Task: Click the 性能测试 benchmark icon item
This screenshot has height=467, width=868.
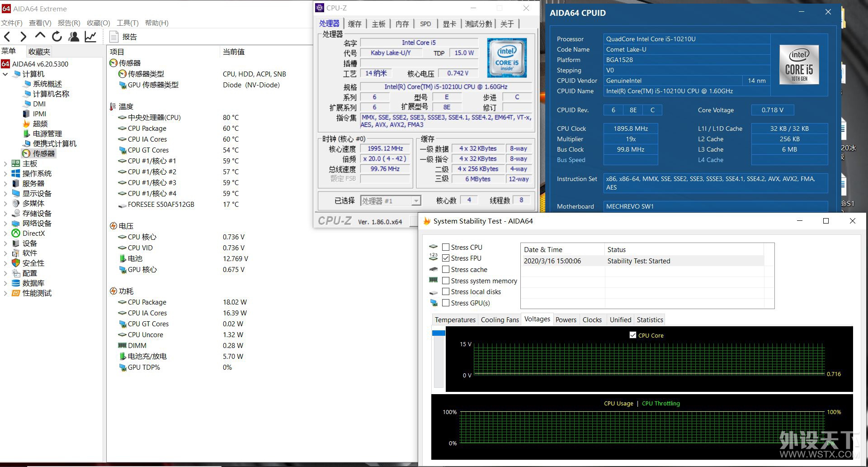Action: 15,293
